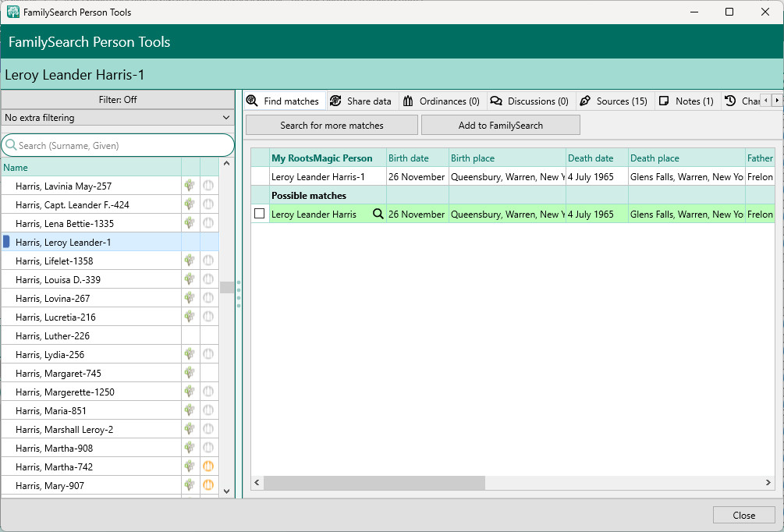Click gray temple icon for Marshall Leroy-2

click(208, 429)
